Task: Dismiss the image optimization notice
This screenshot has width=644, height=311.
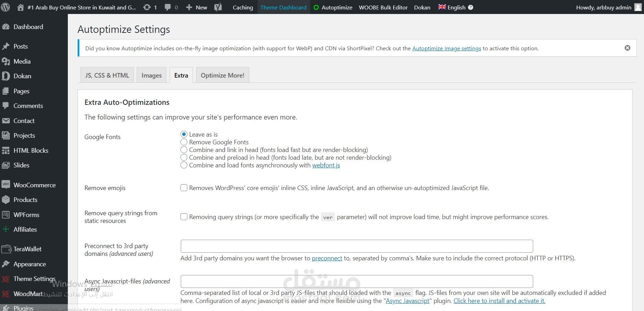Action: [628, 48]
